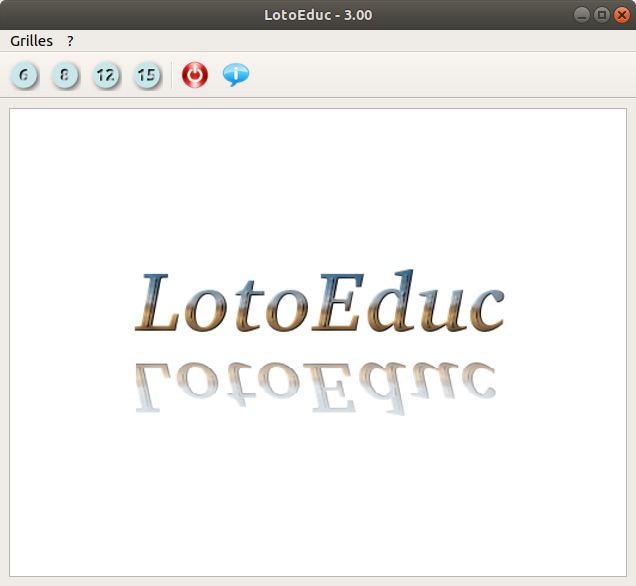This screenshot has width=636, height=586.
Task: Open the Grilles menu
Action: [x=31, y=41]
